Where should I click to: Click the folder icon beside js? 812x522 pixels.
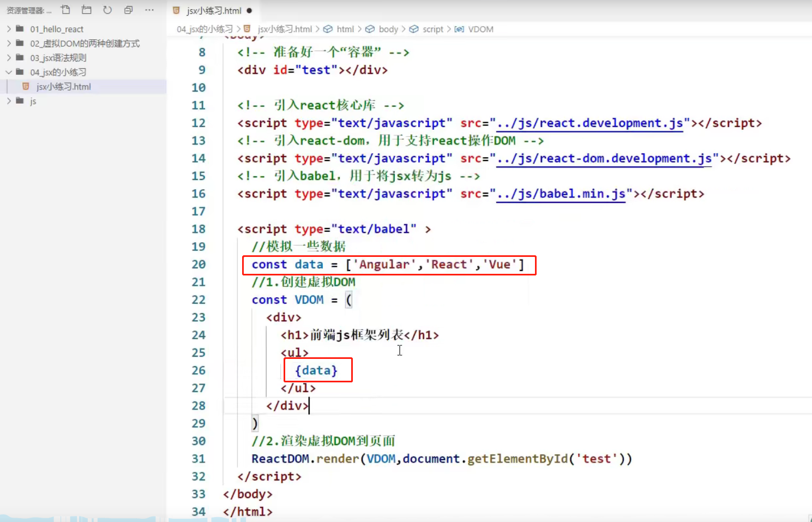click(x=20, y=100)
